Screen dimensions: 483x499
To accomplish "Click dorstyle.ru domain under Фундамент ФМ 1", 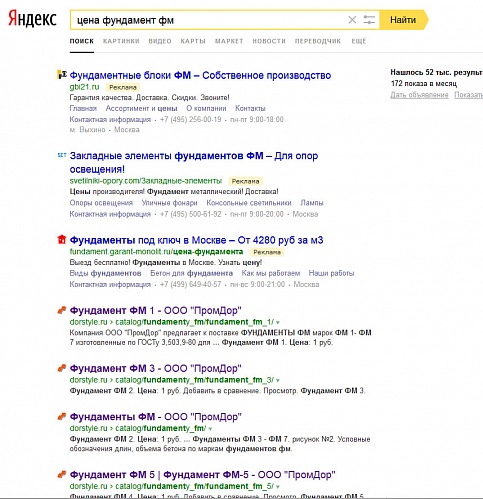I will [88, 322].
